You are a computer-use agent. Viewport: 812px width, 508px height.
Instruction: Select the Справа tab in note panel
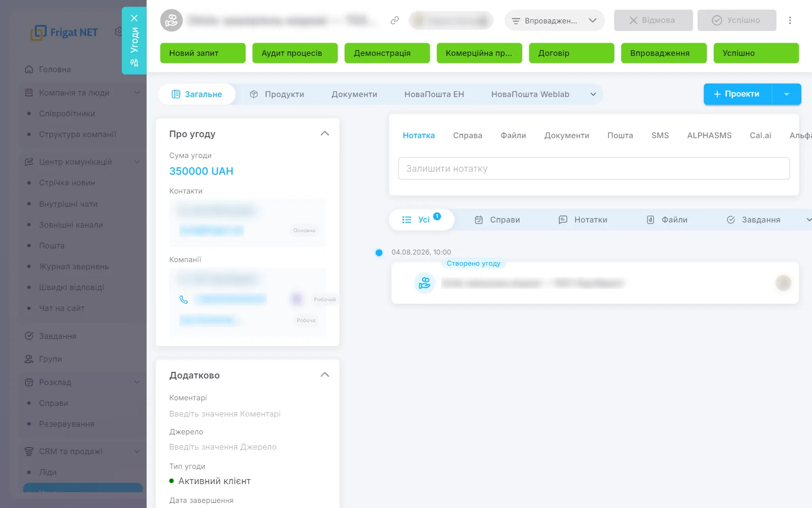(x=467, y=135)
